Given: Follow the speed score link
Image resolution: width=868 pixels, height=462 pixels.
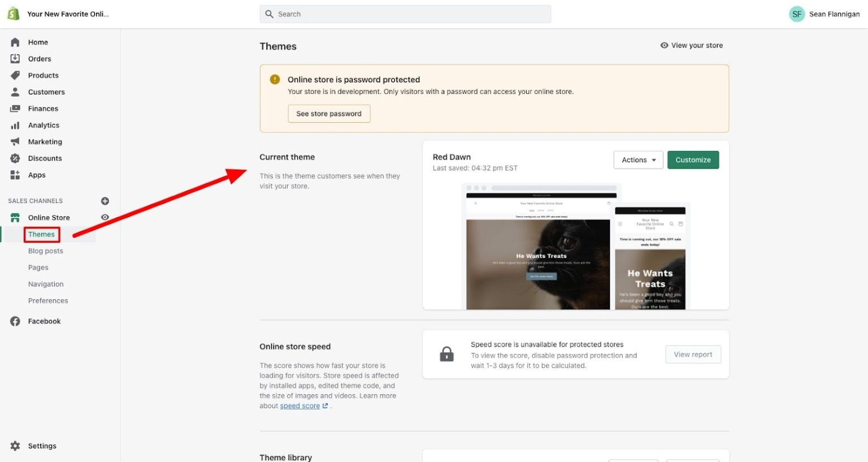Looking at the screenshot, I should coord(300,406).
